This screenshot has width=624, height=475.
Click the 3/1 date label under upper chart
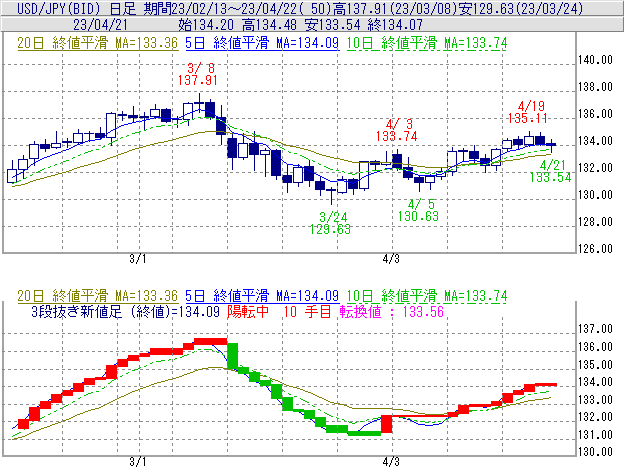pos(138,259)
